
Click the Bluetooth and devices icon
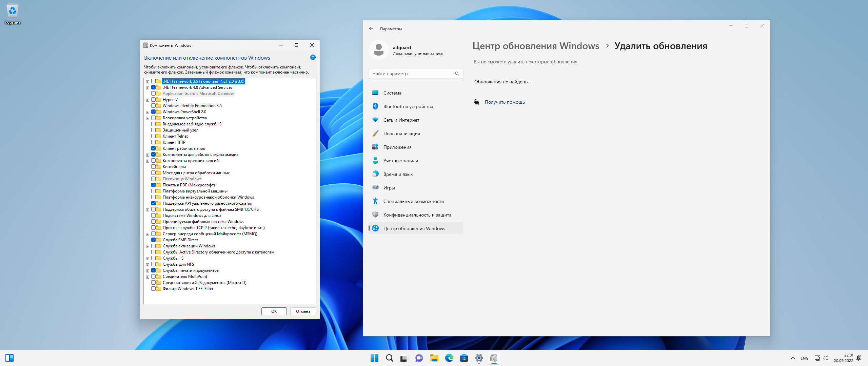[x=375, y=106]
